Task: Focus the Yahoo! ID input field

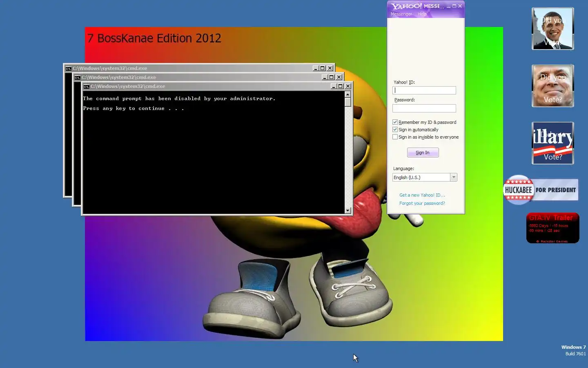Action: point(424,90)
